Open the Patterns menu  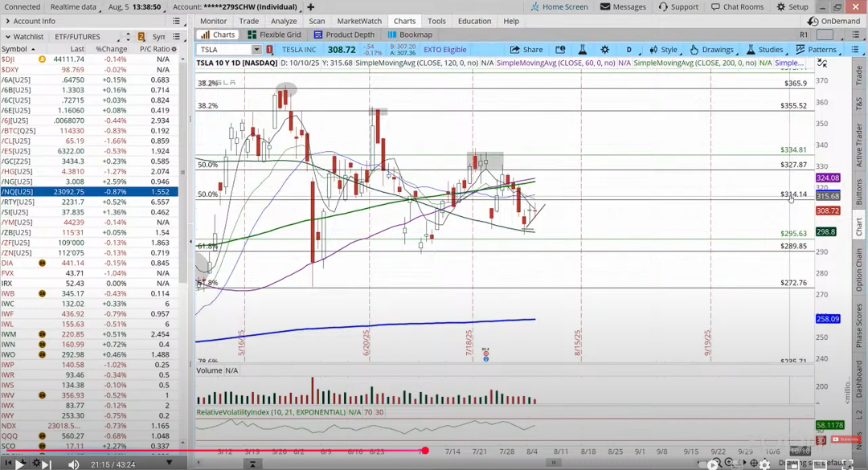pos(816,49)
